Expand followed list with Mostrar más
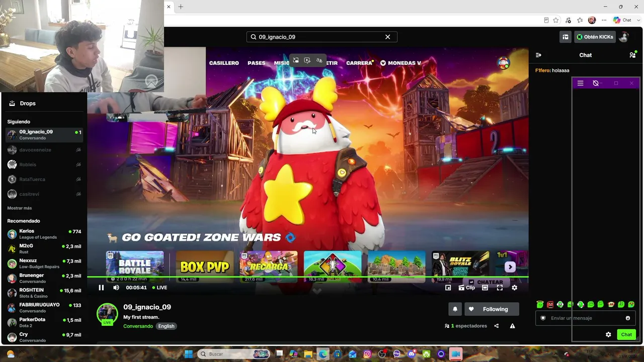Image resolution: width=644 pixels, height=362 pixels. [x=20, y=208]
